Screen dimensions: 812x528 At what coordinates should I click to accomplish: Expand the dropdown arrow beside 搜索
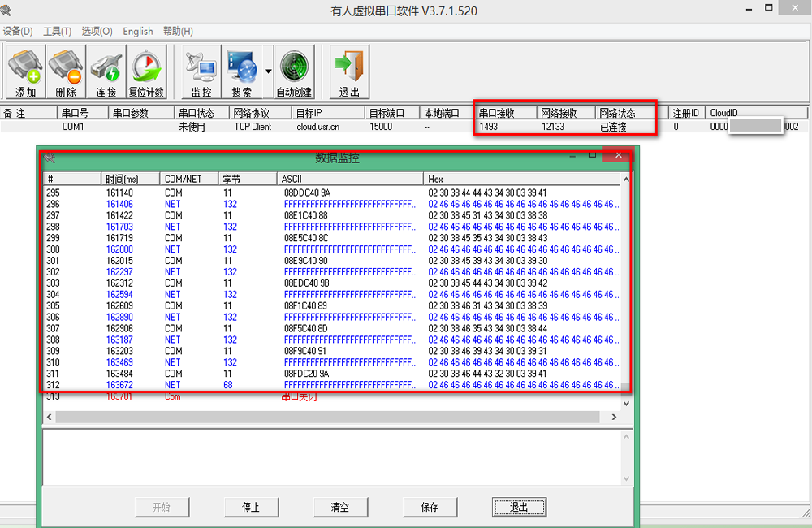coord(268,71)
